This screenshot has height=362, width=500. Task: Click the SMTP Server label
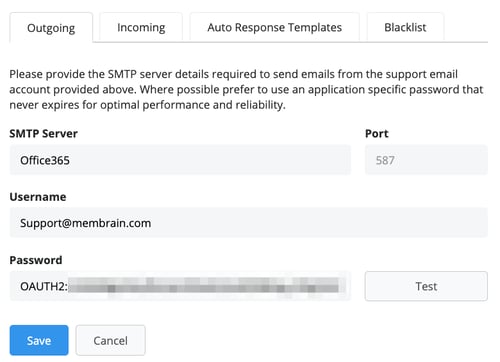point(43,134)
